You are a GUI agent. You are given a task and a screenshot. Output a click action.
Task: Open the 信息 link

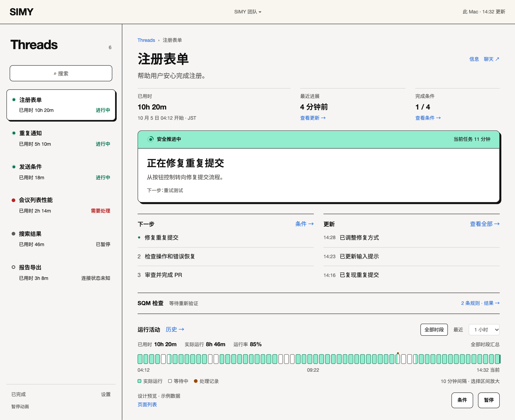click(474, 59)
